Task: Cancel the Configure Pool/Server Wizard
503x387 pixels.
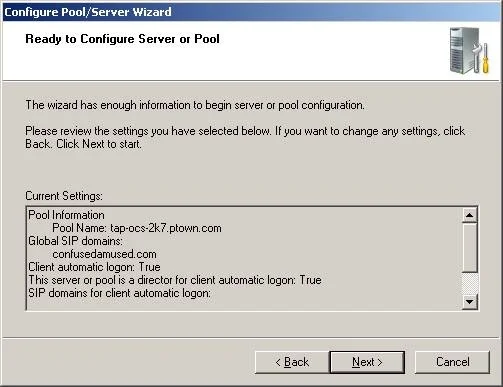Action: pos(452,362)
